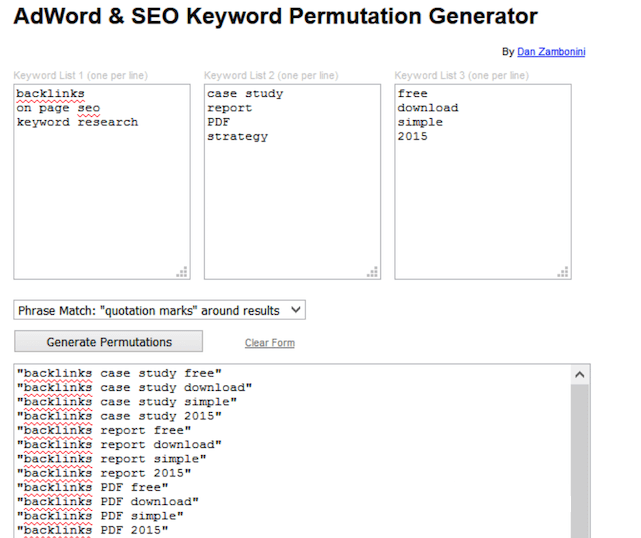Click "free" in Keyword List 3

tap(412, 94)
